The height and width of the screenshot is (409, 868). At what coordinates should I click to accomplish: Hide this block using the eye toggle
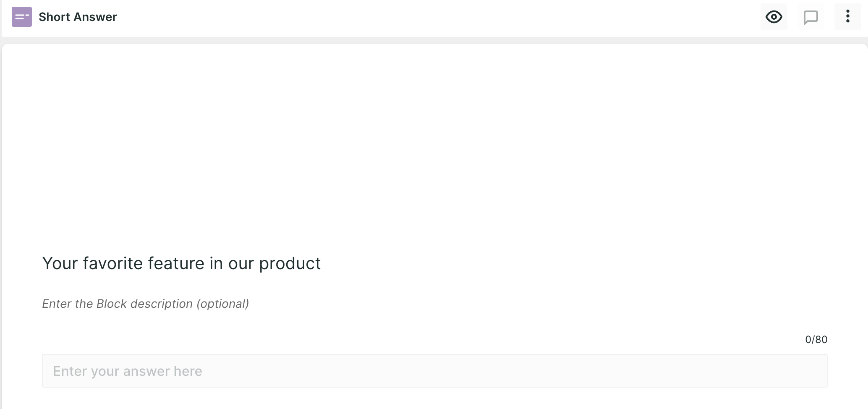click(774, 17)
